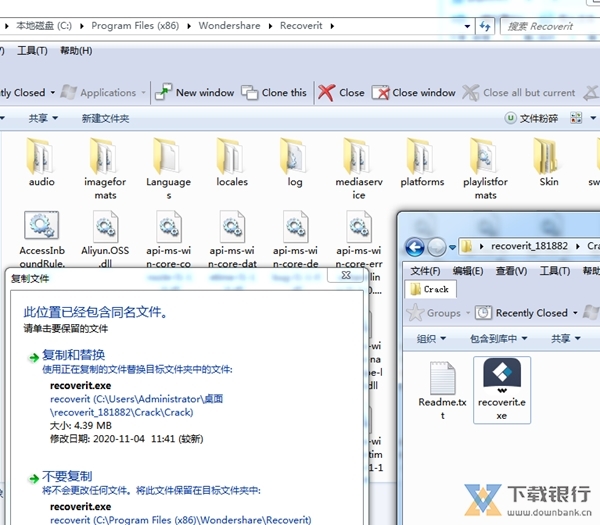Click recoverit_181882 breadcrumb in Crack window

[529, 246]
